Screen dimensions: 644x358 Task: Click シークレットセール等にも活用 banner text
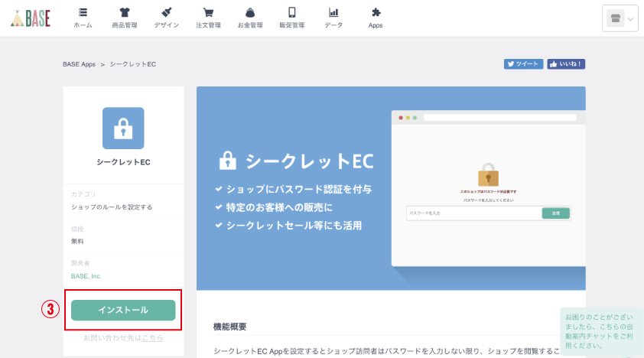294,226
